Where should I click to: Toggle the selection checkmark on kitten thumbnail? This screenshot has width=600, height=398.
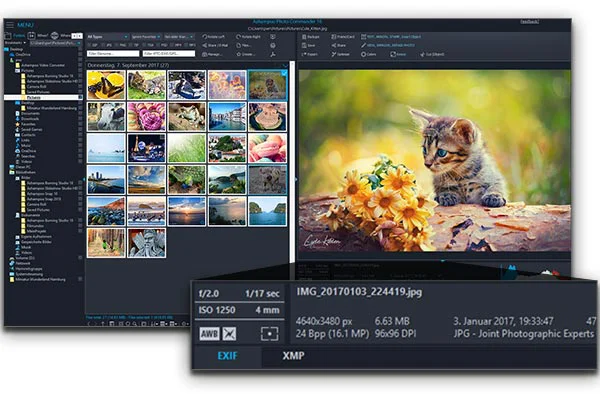[x=284, y=73]
